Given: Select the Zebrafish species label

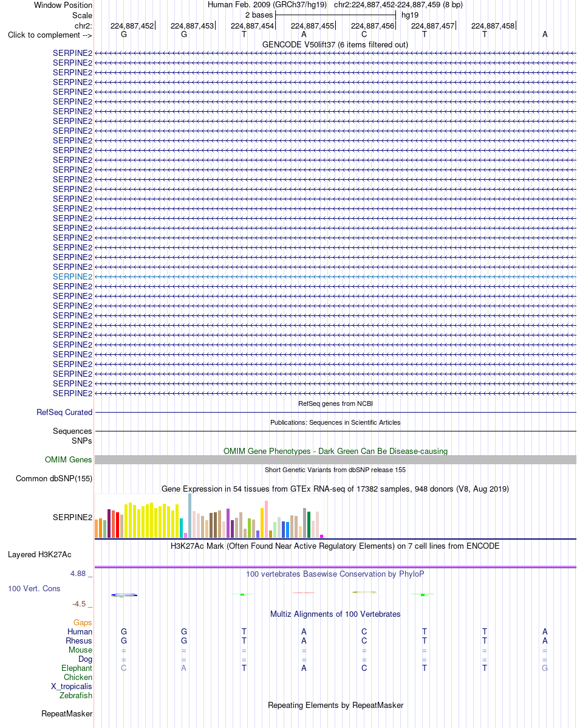Looking at the screenshot, I should pyautogui.click(x=76, y=696).
